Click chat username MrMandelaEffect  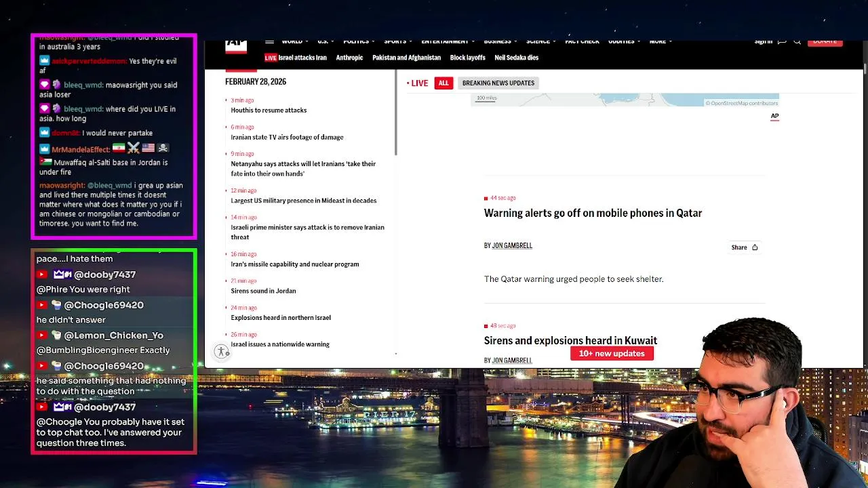(x=81, y=149)
